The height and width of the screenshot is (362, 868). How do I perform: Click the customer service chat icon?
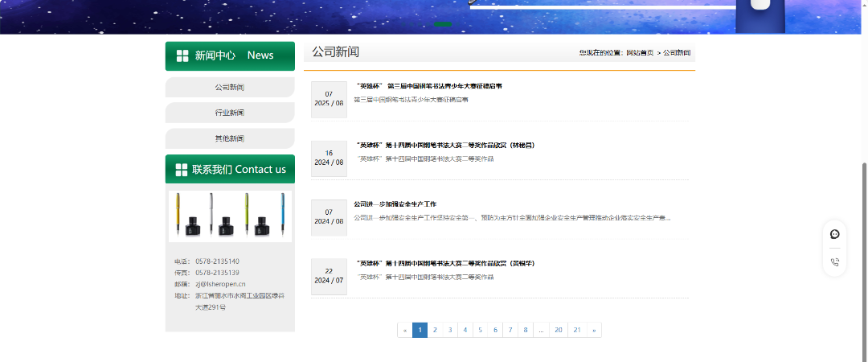(835, 234)
